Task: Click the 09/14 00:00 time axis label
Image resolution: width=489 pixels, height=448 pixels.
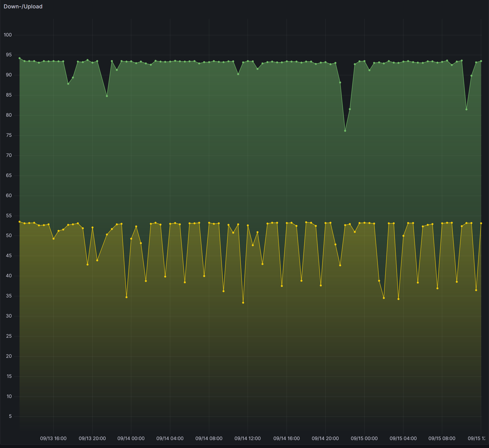Action: (131, 439)
